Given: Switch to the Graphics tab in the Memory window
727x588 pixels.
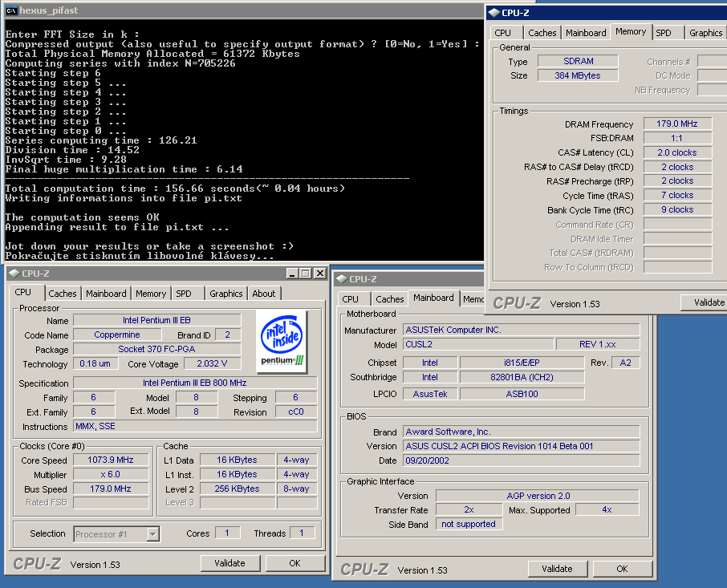Looking at the screenshot, I should tap(705, 33).
